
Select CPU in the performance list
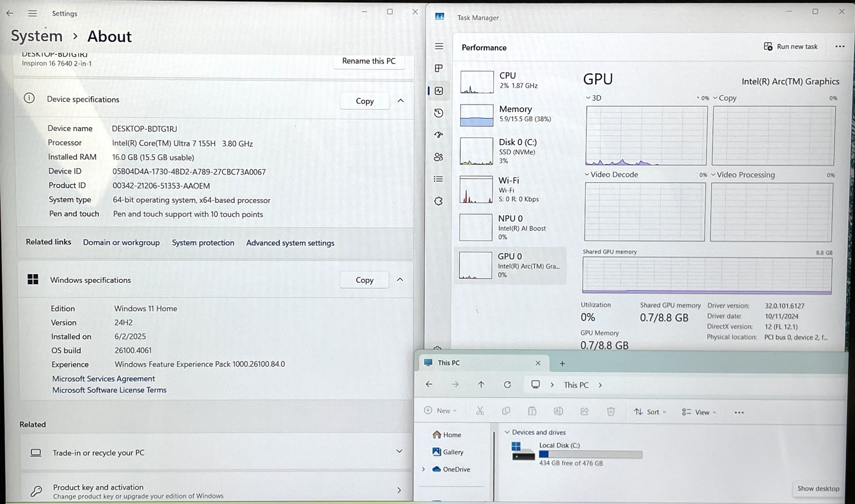tap(510, 82)
